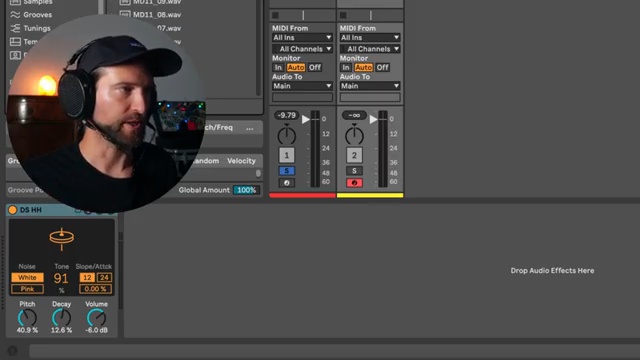The image size is (640, 360).
Task: Click the hi-hat cymbal icon in DS HH
Action: 62,239
